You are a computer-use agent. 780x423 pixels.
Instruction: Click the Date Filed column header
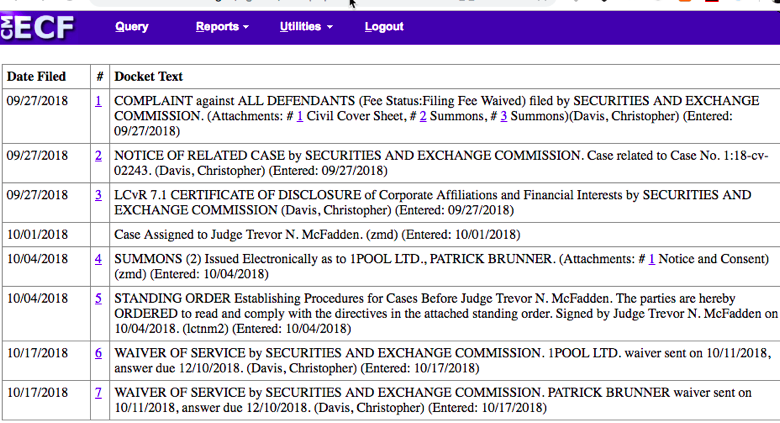[x=37, y=76]
